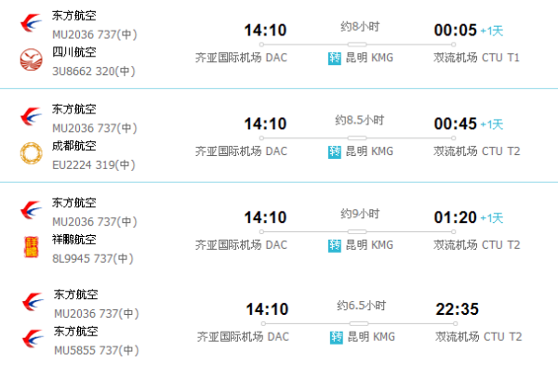Click the 约6.5小时 duration label
This screenshot has height=392, width=558.
tap(361, 306)
